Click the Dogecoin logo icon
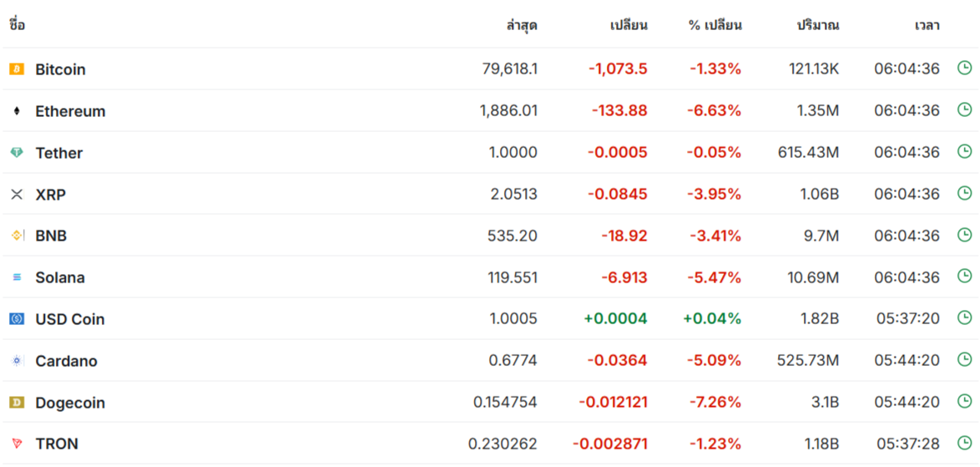The width and height of the screenshot is (980, 467). coord(17,403)
